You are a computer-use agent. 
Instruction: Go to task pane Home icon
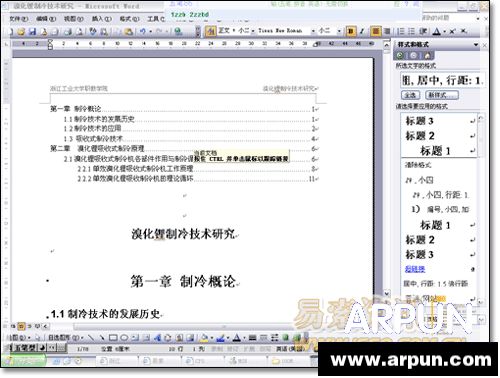click(x=427, y=55)
